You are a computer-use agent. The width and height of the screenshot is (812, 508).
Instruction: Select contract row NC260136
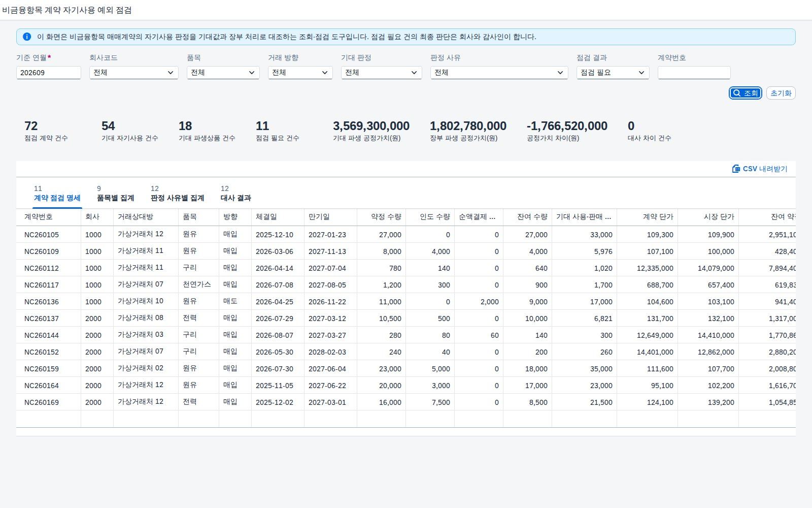click(x=406, y=302)
